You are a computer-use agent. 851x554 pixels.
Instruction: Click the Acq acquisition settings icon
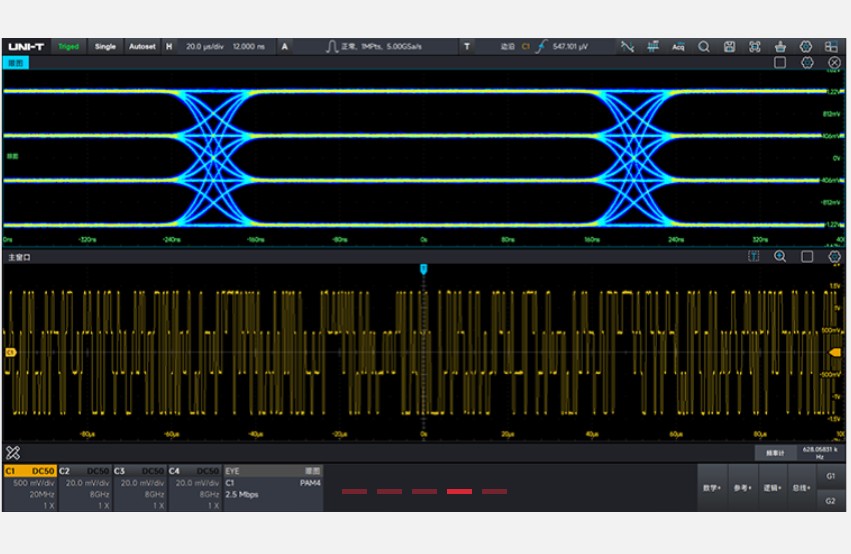click(678, 46)
